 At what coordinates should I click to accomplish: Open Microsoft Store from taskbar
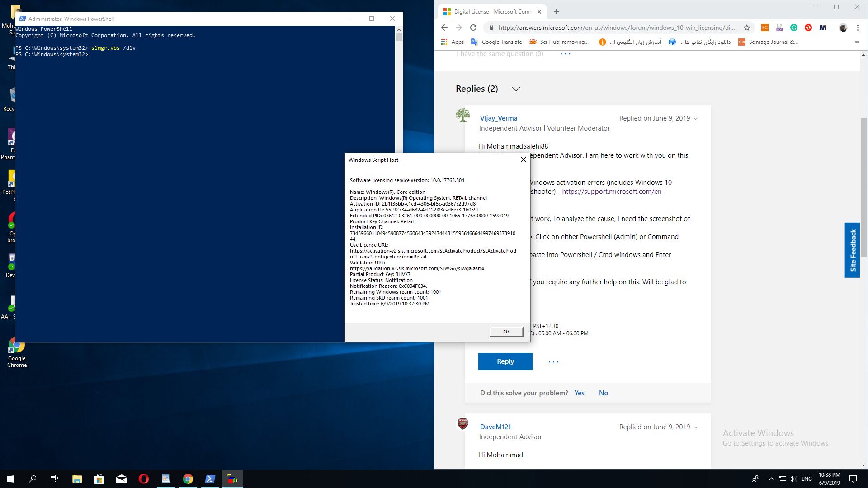coord(99,479)
